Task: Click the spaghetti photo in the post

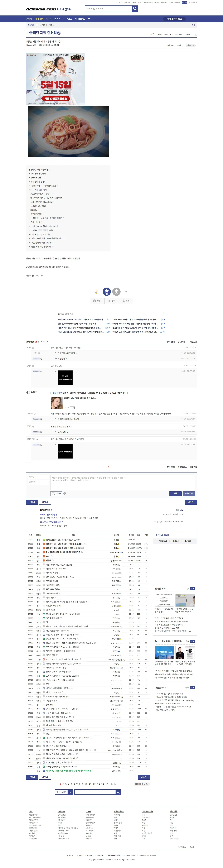Action: pos(68,131)
